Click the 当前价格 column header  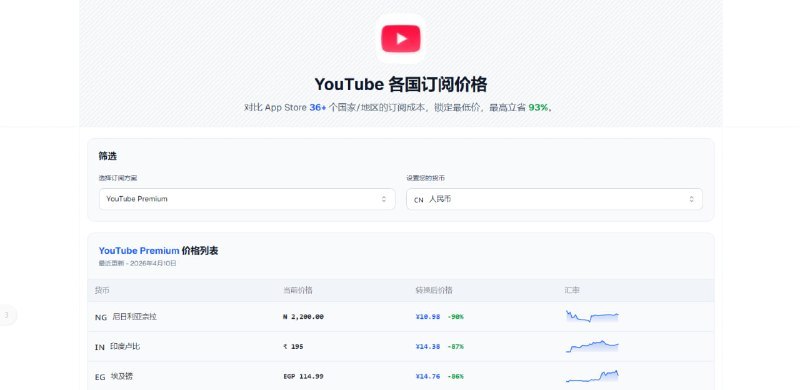[x=297, y=290]
